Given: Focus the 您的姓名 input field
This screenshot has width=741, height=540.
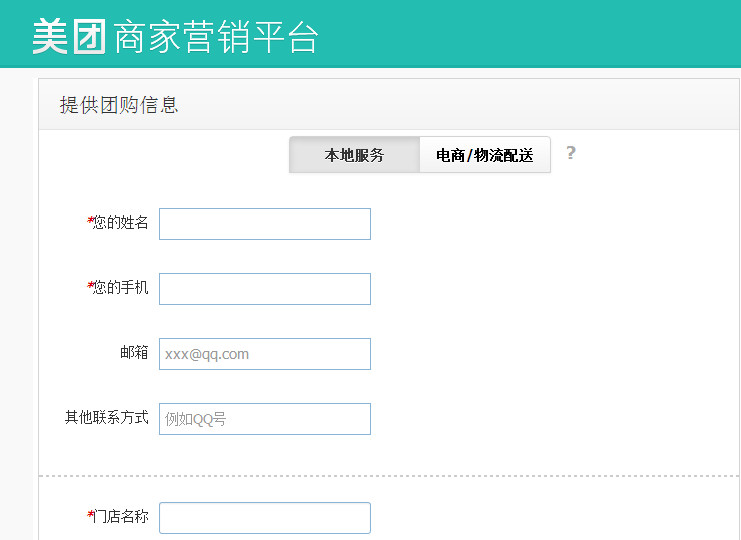Looking at the screenshot, I should pos(265,224).
